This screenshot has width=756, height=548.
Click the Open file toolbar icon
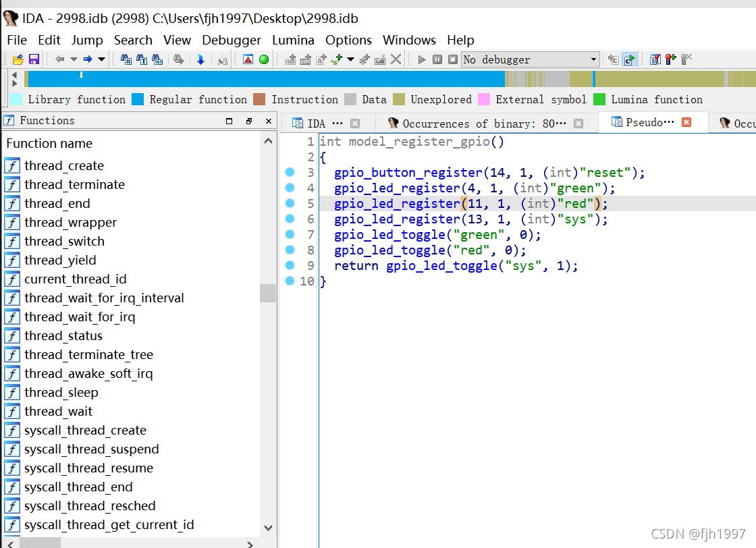pos(18,59)
